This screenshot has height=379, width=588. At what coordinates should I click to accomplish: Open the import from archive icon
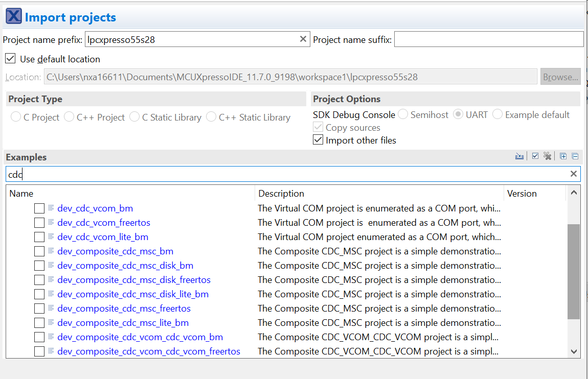[x=519, y=156]
